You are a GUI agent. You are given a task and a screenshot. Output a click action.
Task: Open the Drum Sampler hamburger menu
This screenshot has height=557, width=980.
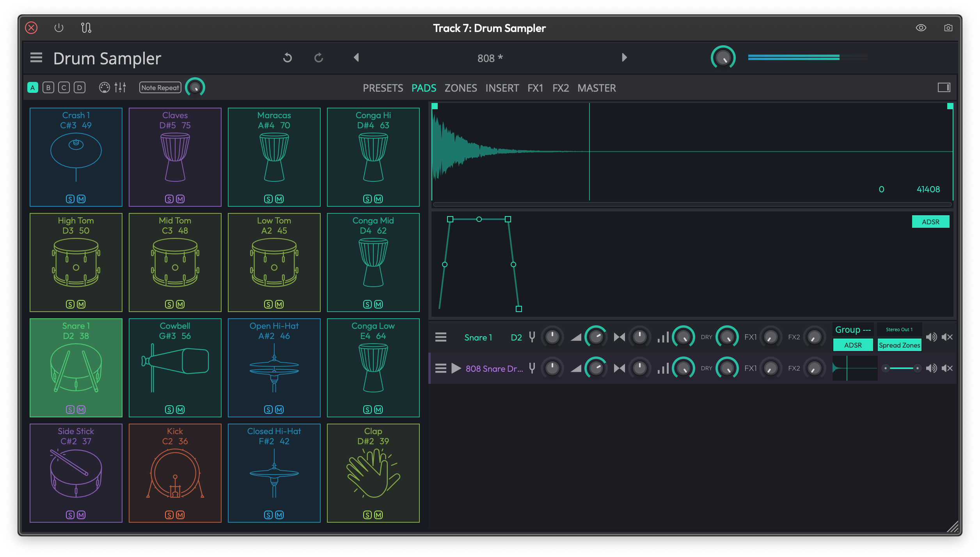click(36, 58)
